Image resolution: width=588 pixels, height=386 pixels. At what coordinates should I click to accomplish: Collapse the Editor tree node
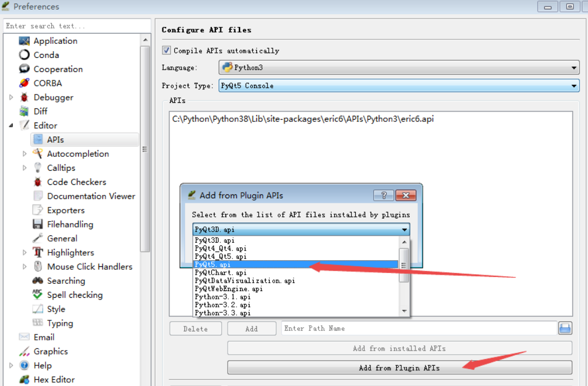11,125
